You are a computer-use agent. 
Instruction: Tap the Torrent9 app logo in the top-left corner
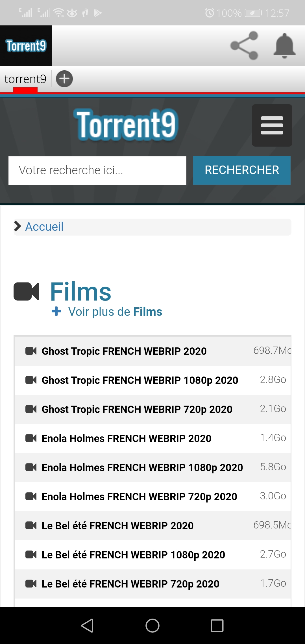[x=26, y=46]
